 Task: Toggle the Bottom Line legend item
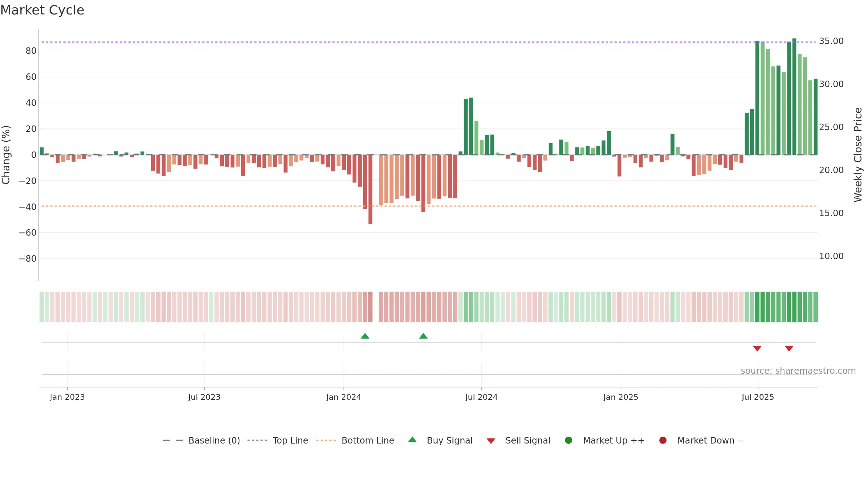[355, 440]
